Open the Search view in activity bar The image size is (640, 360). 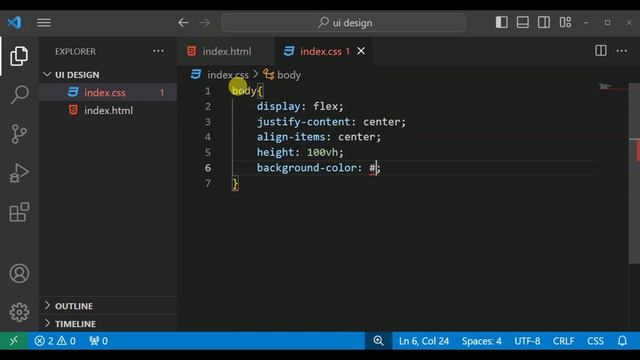point(19,95)
